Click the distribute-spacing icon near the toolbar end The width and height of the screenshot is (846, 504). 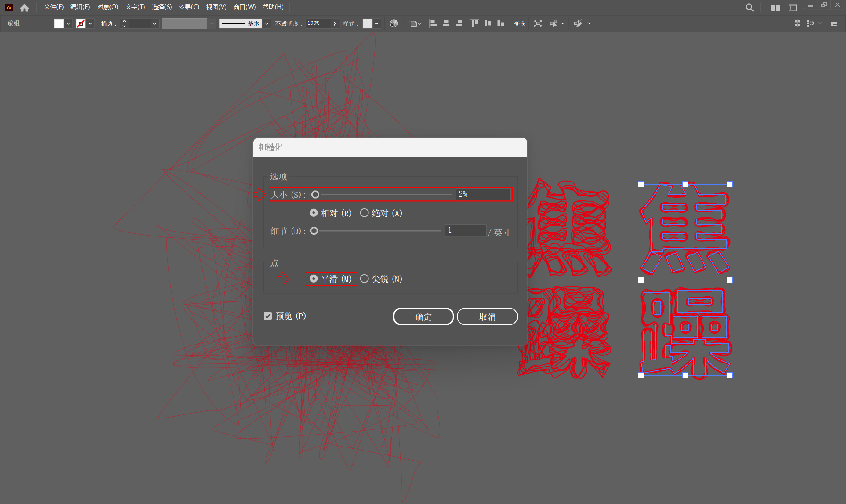(811, 23)
